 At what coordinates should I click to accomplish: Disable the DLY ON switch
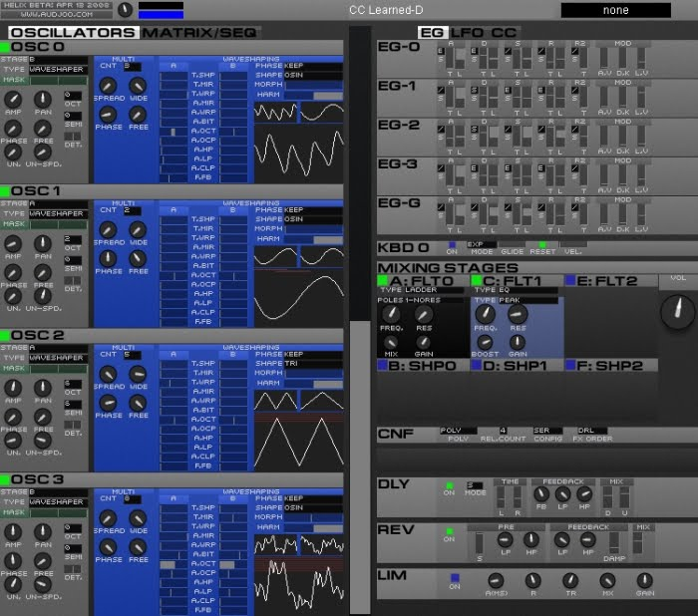(x=451, y=486)
